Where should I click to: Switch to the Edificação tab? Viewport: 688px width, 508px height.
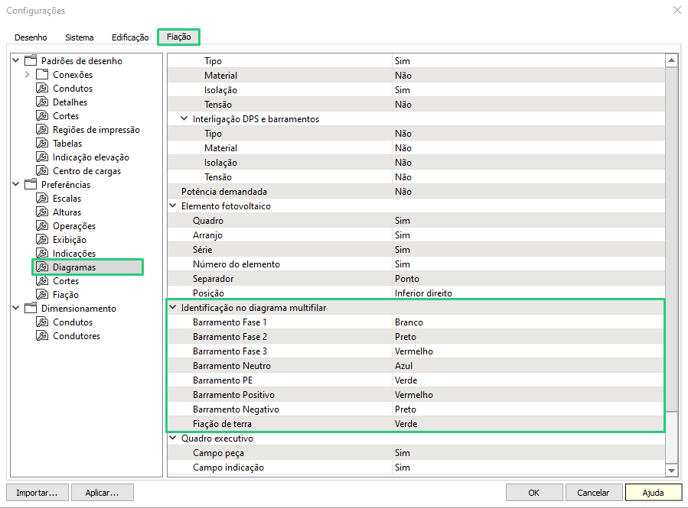pos(130,38)
